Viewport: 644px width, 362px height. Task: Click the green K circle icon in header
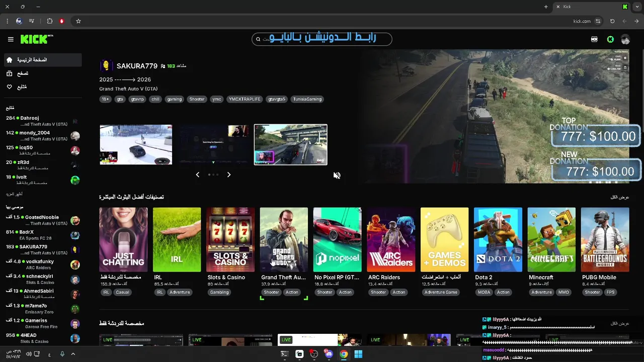pos(610,39)
